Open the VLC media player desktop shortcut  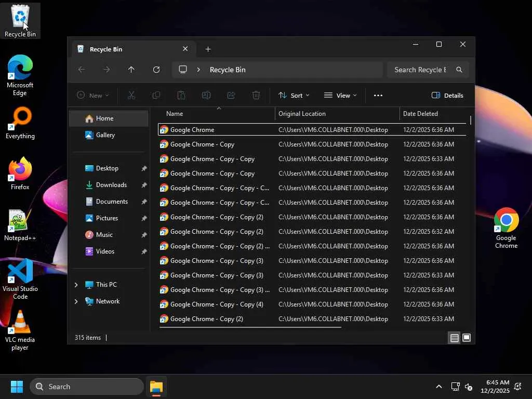[20, 330]
